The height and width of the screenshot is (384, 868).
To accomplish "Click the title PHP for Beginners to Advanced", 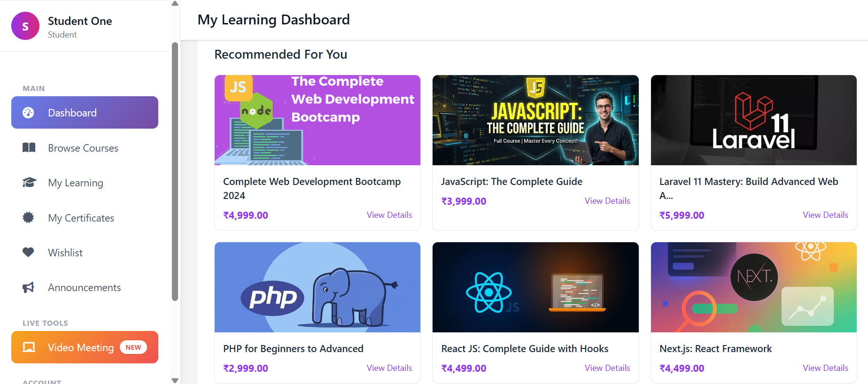I will [x=293, y=349].
